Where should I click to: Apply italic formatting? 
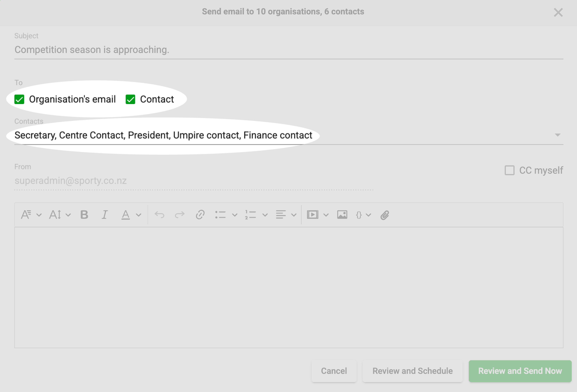pos(105,215)
